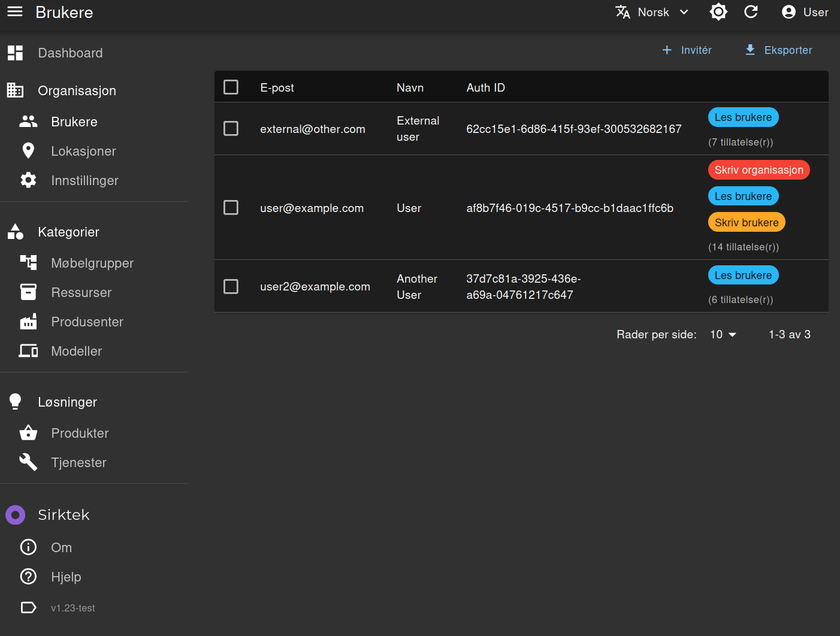Open Modeller from the sidebar
Viewport: 840px width, 636px height.
tap(76, 352)
